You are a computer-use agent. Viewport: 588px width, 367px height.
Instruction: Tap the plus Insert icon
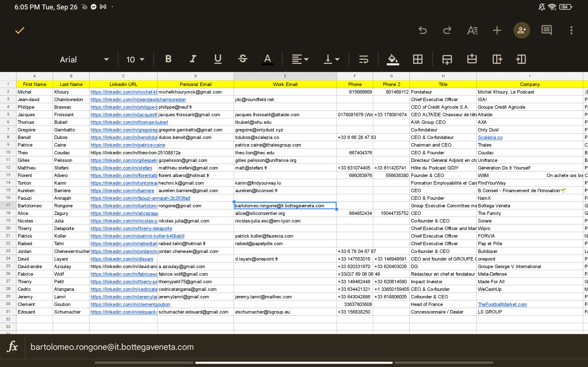tap(497, 30)
